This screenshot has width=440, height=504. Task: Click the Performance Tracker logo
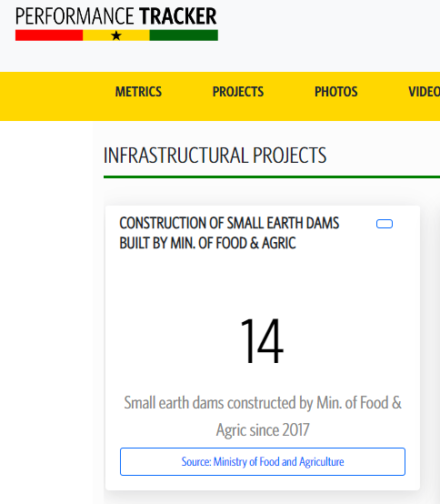pos(116,24)
